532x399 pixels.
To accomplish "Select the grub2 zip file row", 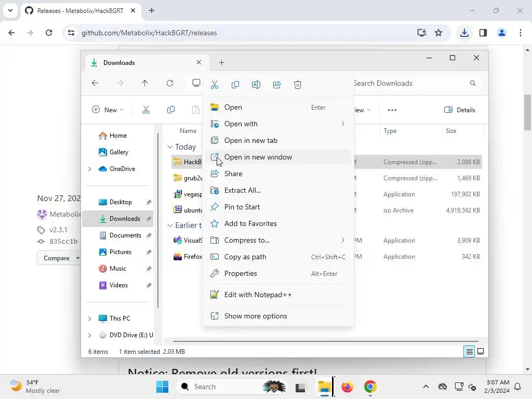I will click(x=326, y=178).
